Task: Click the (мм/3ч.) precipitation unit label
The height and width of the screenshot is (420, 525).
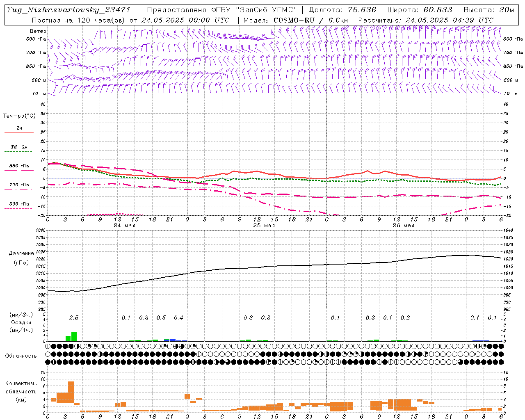Action: [21, 315]
